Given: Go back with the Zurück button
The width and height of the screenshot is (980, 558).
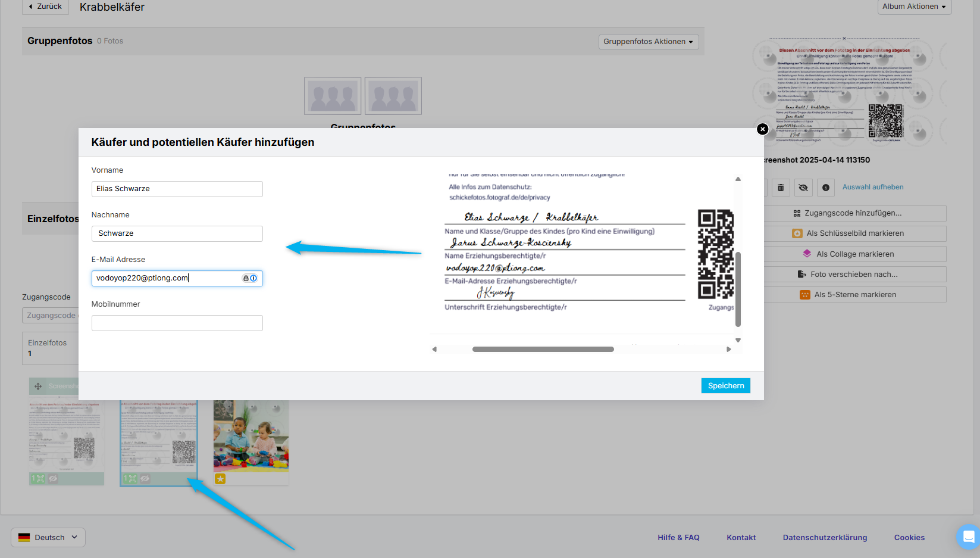Looking at the screenshot, I should pyautogui.click(x=45, y=7).
